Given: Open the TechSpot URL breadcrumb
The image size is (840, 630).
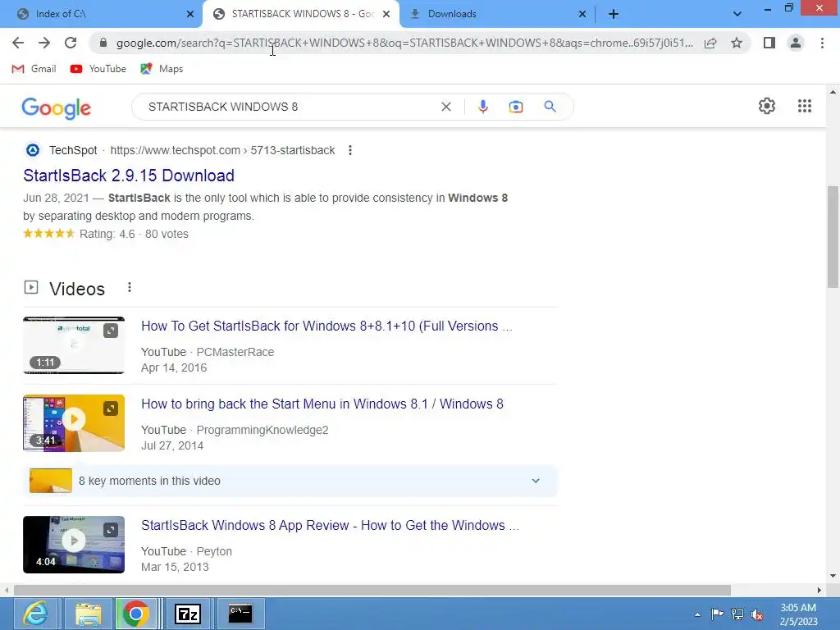Looking at the screenshot, I should pyautogui.click(x=222, y=150).
